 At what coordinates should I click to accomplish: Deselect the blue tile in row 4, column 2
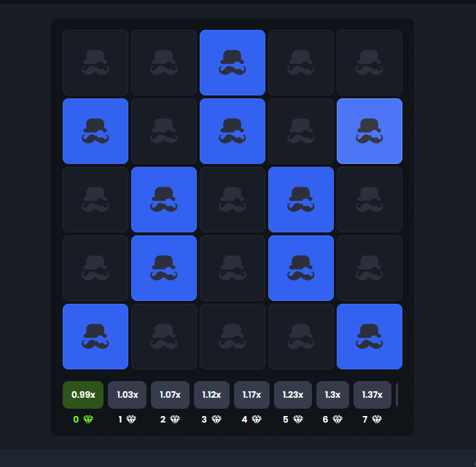[164, 268]
